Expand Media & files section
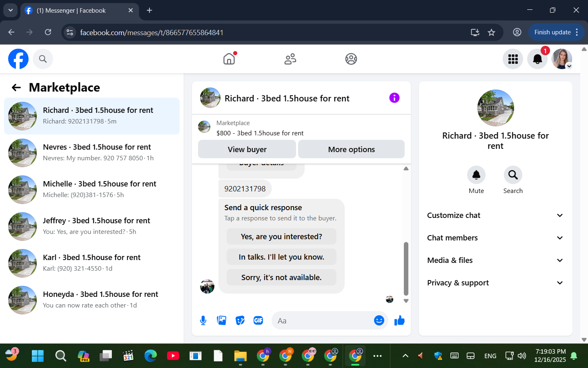The height and width of the screenshot is (368, 588). click(495, 260)
